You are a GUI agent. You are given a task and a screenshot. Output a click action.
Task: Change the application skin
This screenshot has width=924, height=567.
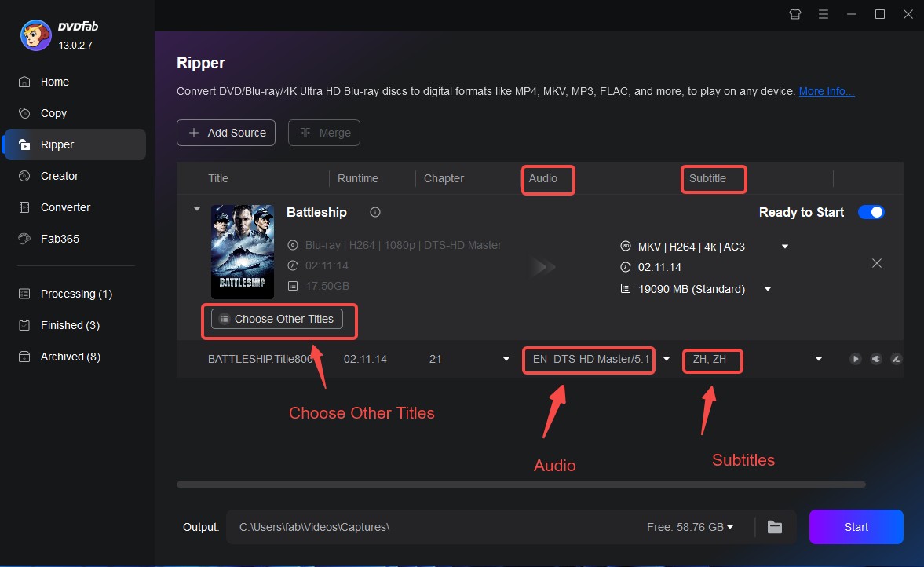coord(794,13)
